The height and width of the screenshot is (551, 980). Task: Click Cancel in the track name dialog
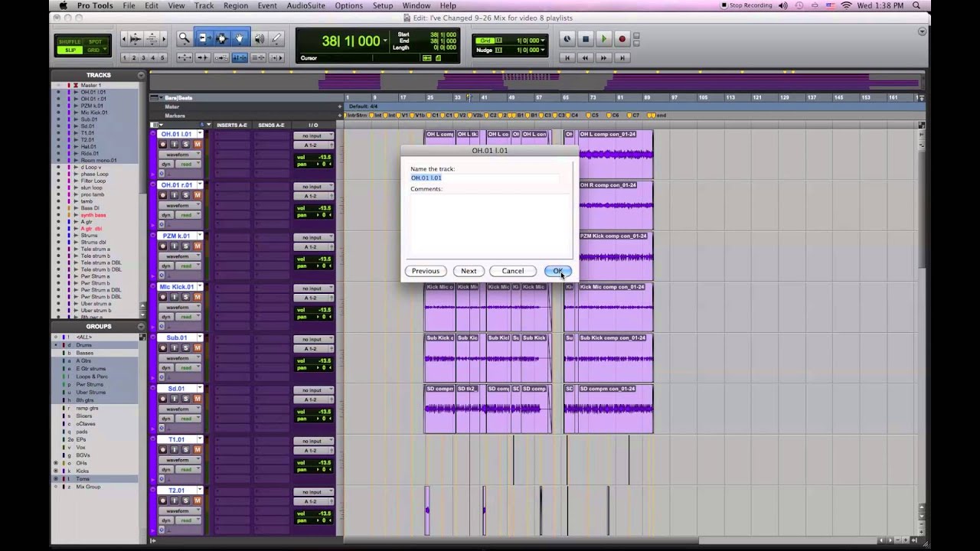tap(513, 271)
